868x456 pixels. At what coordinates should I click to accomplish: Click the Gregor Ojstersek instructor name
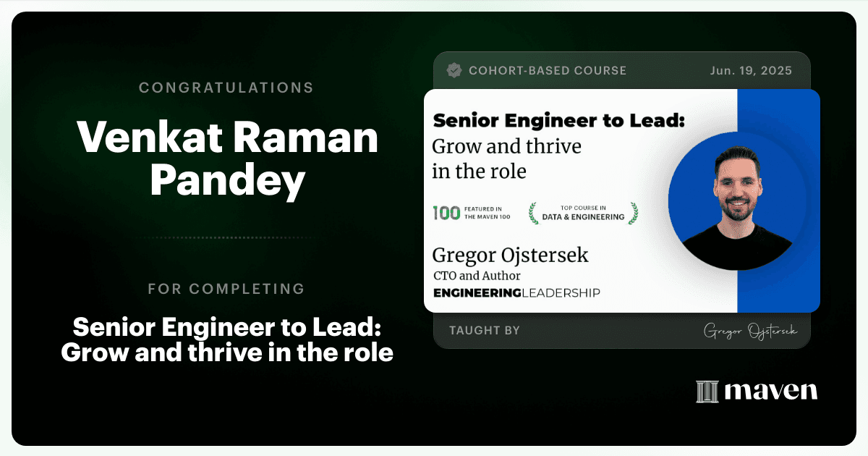click(511, 256)
